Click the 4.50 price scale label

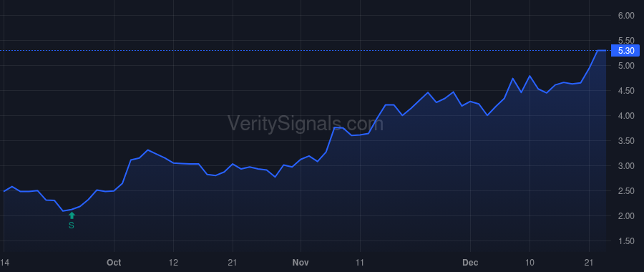pos(626,91)
